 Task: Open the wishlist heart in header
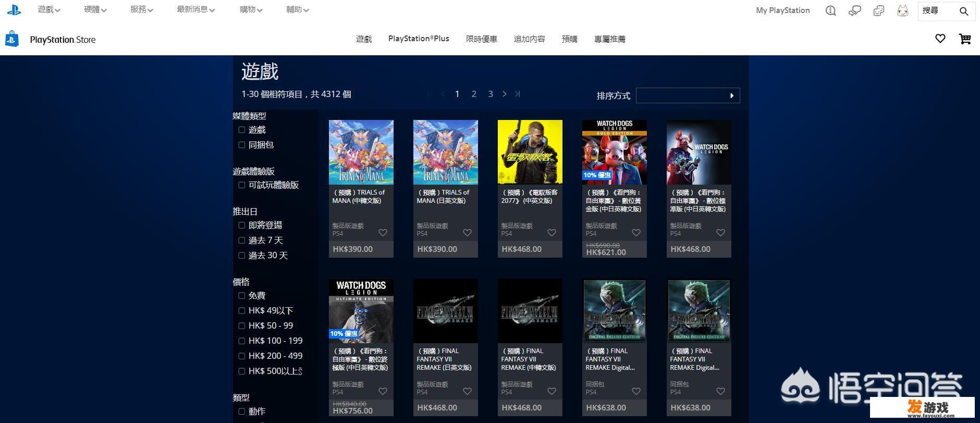(x=940, y=39)
